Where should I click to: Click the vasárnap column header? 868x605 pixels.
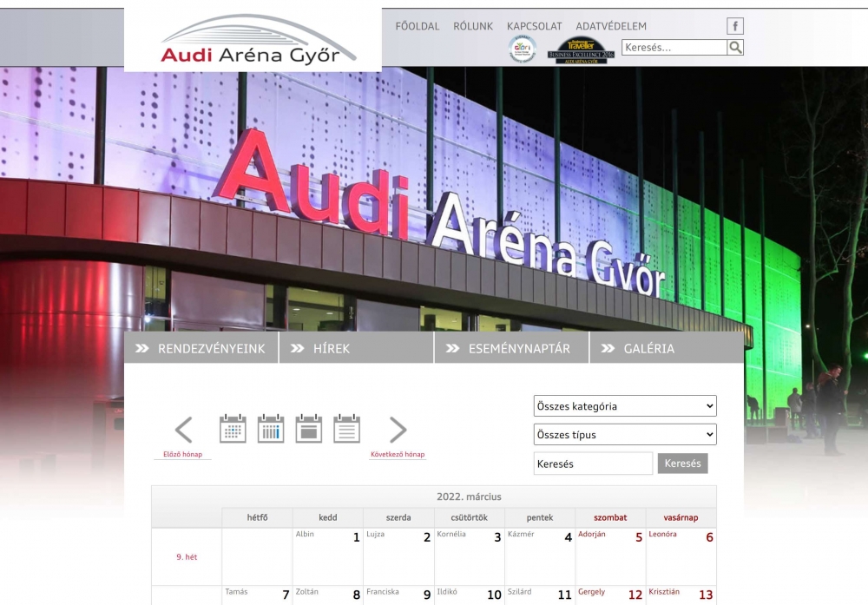pyautogui.click(x=681, y=517)
